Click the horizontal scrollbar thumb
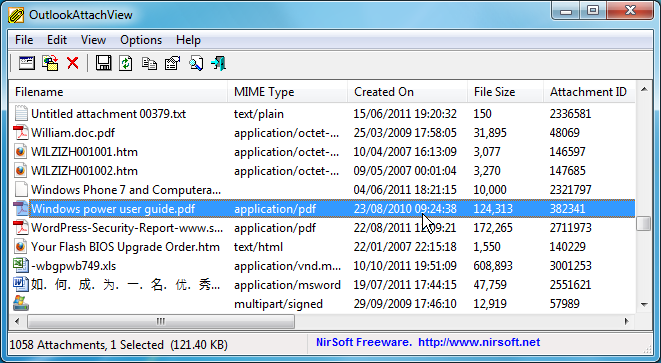 coord(161,321)
